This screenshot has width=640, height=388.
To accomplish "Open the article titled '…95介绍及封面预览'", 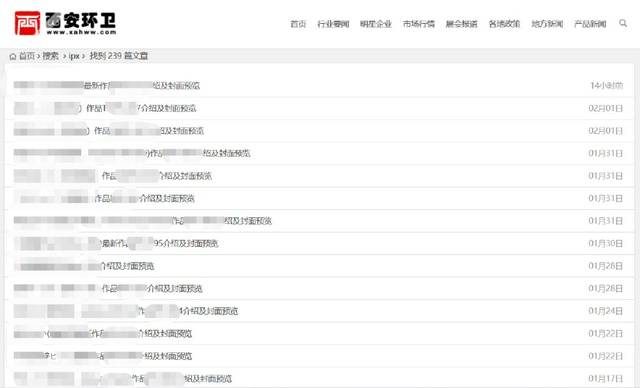I will click(116, 244).
